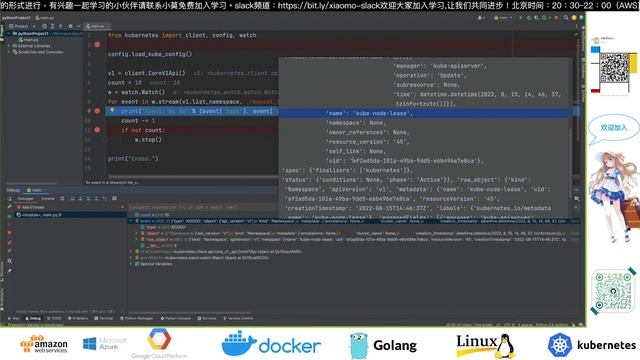640x360 pixels.
Task: Toggle the breakpoint on line 2
Action: tap(97, 44)
